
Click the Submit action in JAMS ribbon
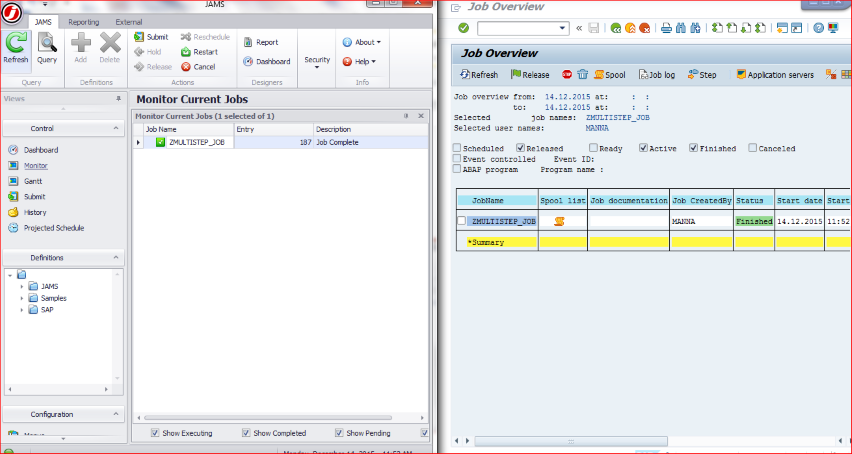151,37
